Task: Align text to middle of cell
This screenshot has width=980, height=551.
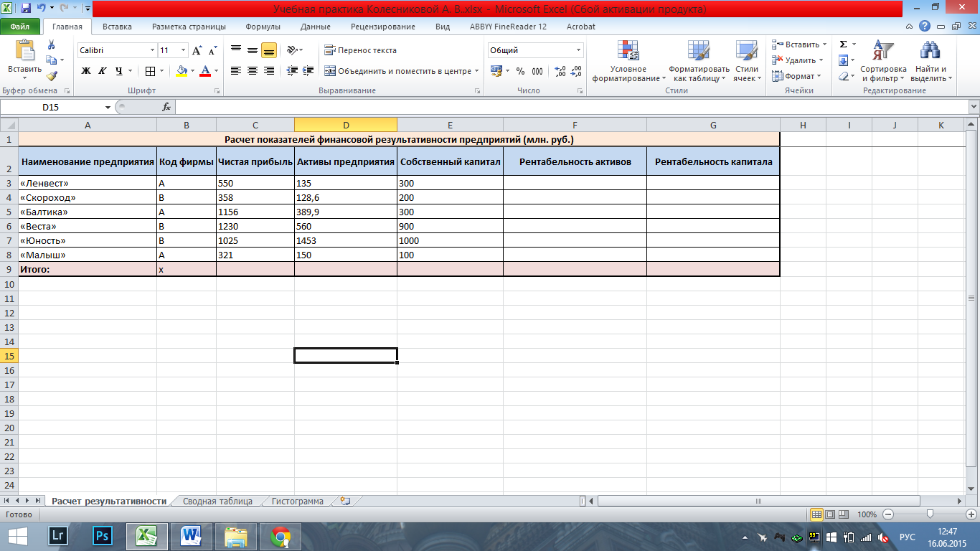Action: [253, 50]
